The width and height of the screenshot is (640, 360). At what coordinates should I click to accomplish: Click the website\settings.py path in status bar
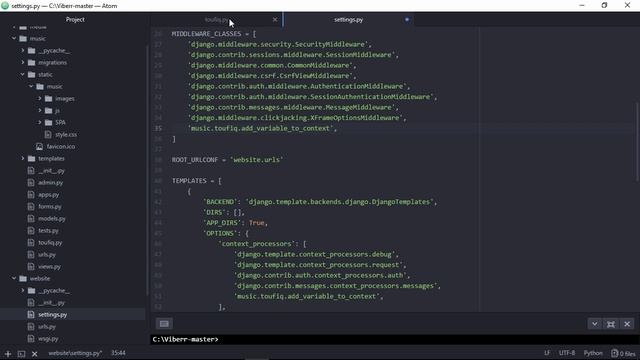pyautogui.click(x=75, y=353)
